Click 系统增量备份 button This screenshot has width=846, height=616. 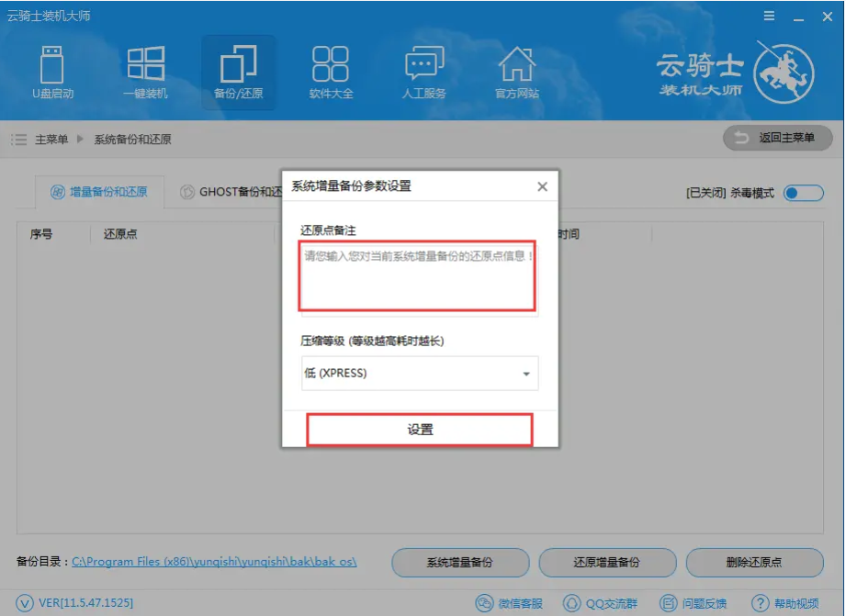pyautogui.click(x=460, y=563)
